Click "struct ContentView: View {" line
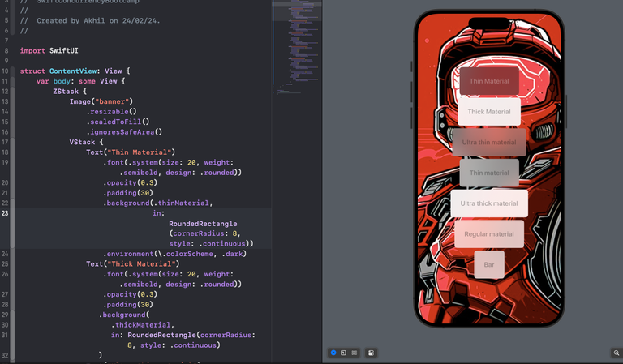The image size is (623, 364). 75,71
